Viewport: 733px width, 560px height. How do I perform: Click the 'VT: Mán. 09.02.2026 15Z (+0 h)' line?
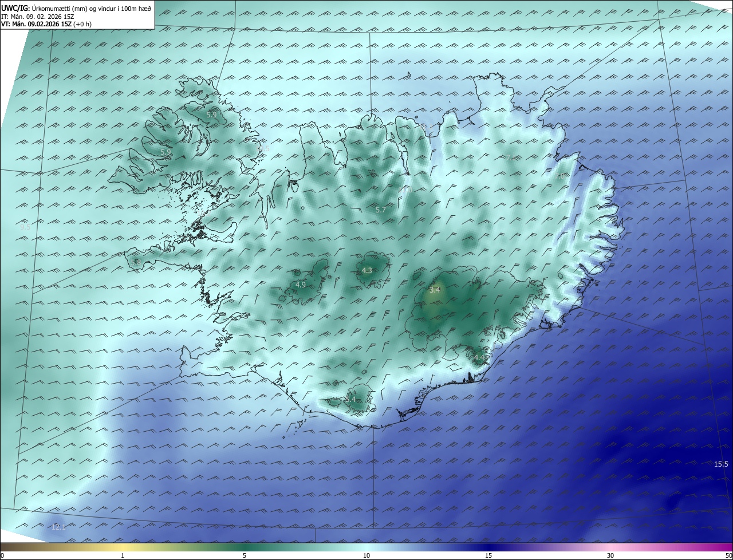point(46,24)
